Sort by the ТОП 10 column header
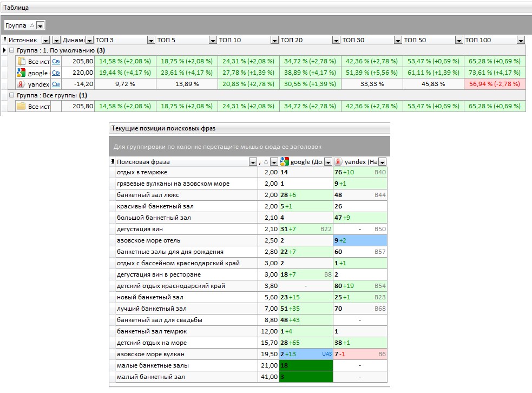Image resolution: width=532 pixels, height=393 pixels. (229, 40)
